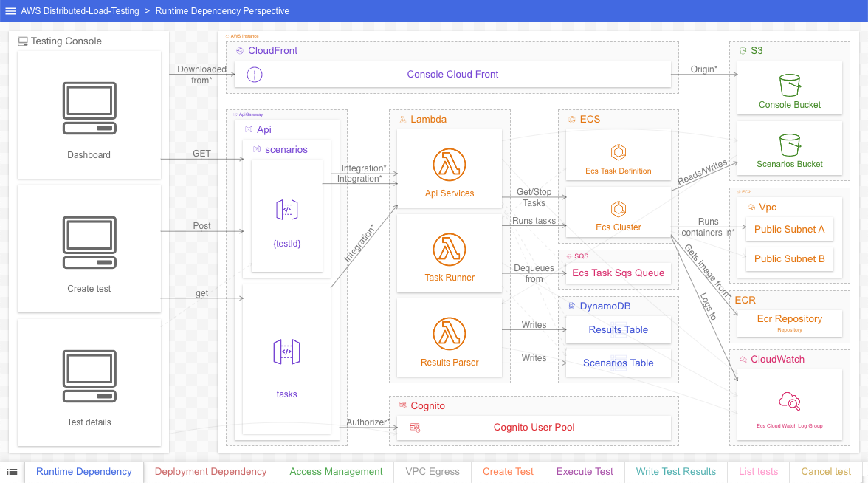The height and width of the screenshot is (483, 868).
Task: Click the Ecs Cluster hexagon icon
Action: point(619,210)
